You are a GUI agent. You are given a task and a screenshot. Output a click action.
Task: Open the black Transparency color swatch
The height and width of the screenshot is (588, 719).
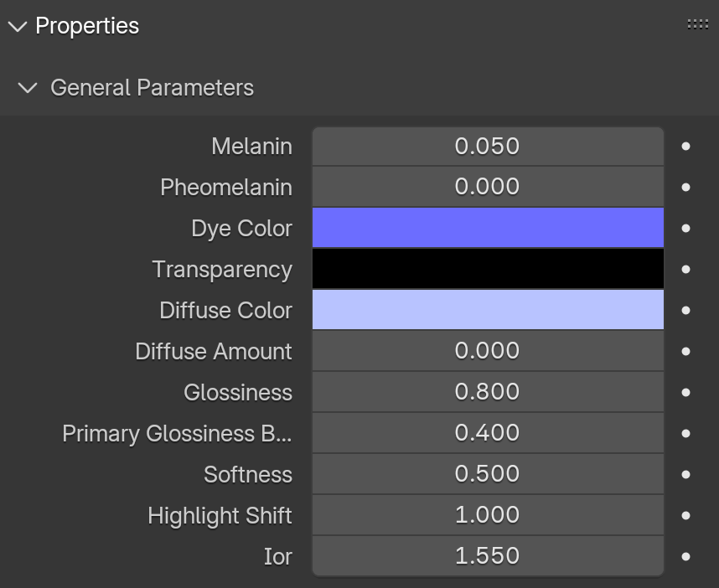tap(488, 269)
